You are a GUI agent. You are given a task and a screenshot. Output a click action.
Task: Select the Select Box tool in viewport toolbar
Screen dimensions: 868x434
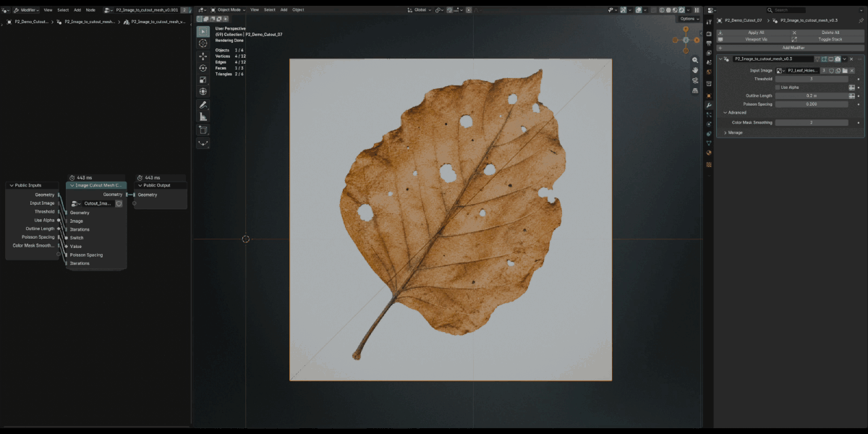pyautogui.click(x=203, y=32)
